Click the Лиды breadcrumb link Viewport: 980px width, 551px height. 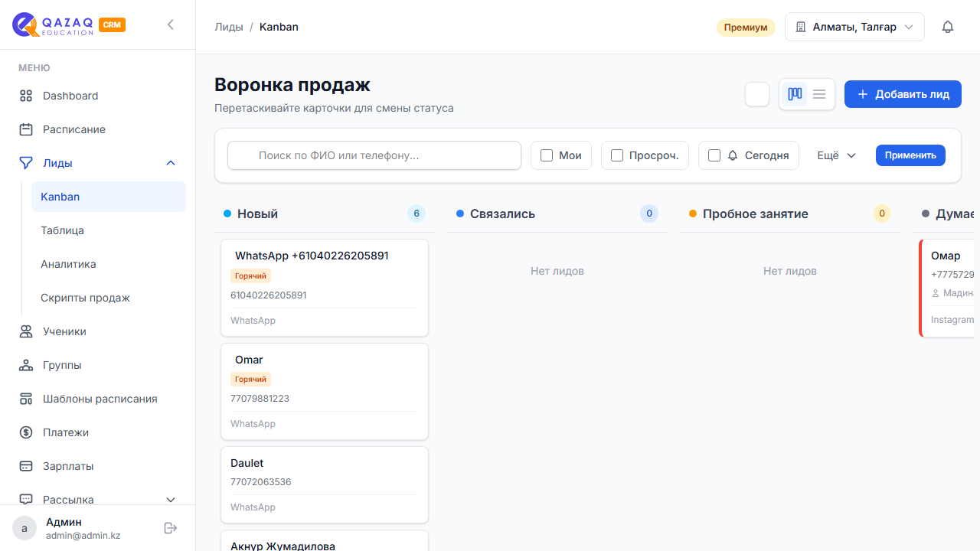coord(229,27)
